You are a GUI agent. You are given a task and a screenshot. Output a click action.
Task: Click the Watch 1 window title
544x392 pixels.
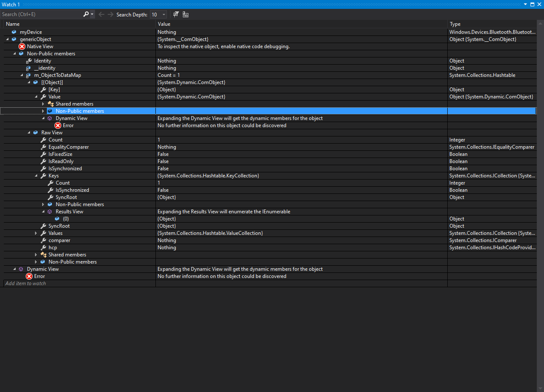[11, 4]
